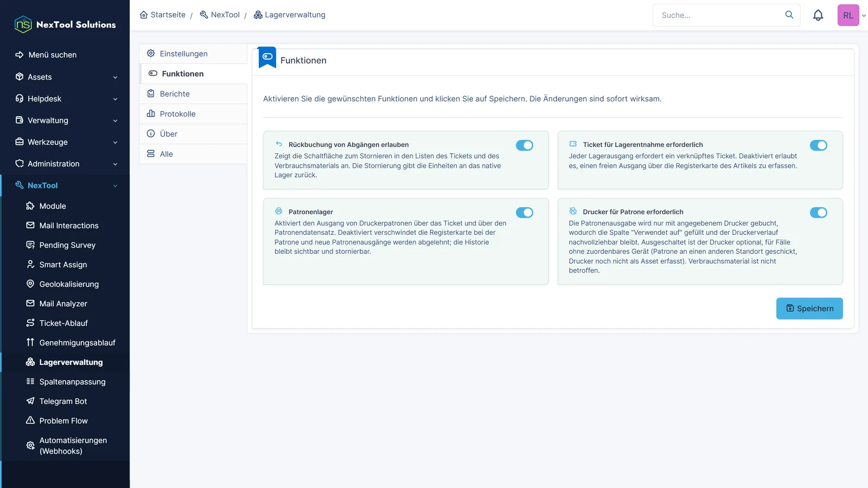This screenshot has height=488, width=868.
Task: Click the Lagerverwaltung breadcrumb
Action: [x=290, y=15]
